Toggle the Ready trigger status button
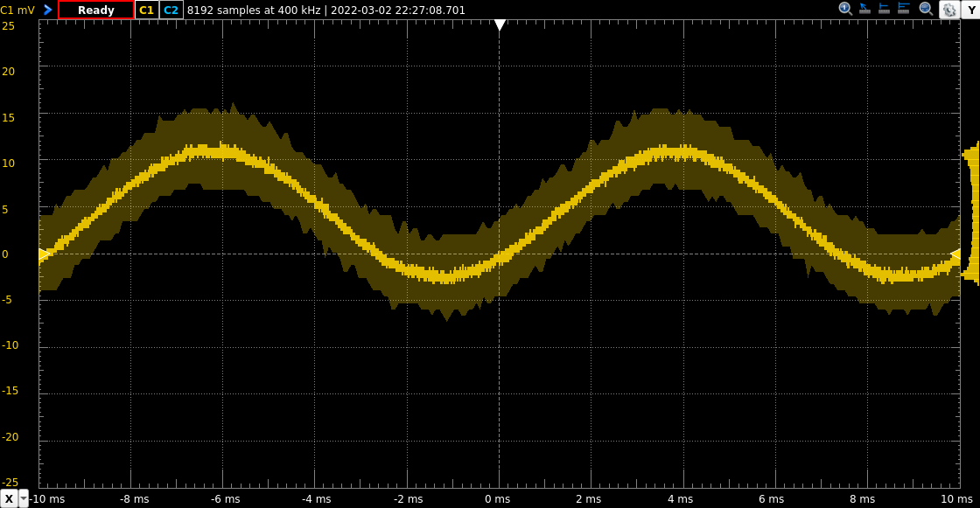The height and width of the screenshot is (508, 980). click(x=95, y=10)
